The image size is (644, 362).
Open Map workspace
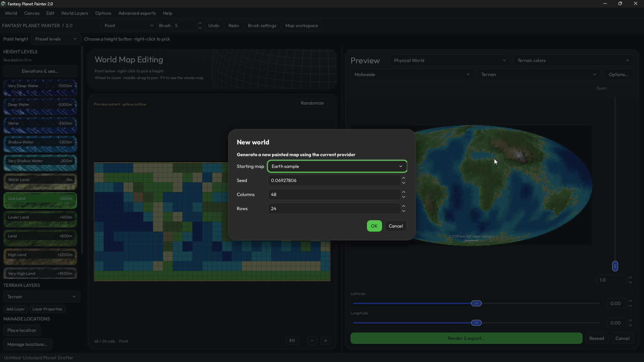pos(302,25)
